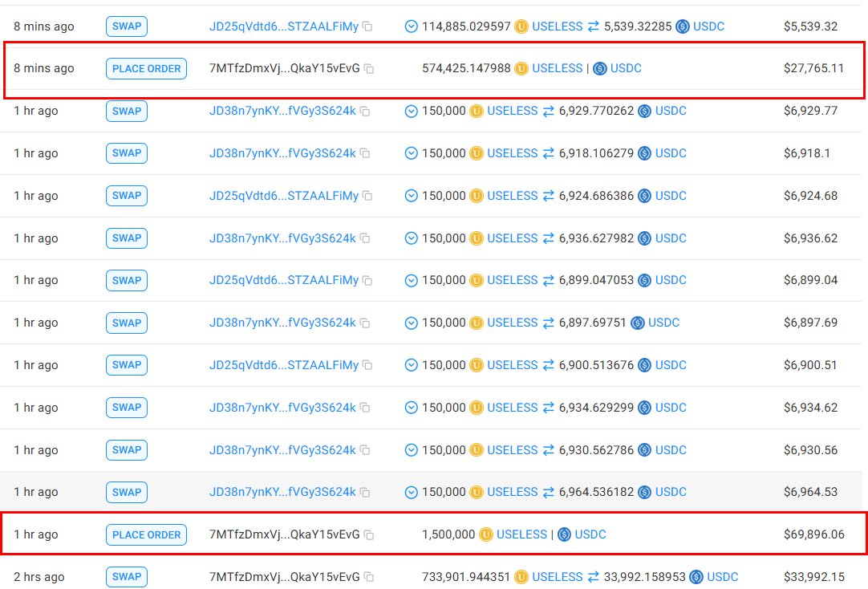Expand details of the 6,930.562786 USDC swap
Screen dimensions: 868x589
[411, 450]
